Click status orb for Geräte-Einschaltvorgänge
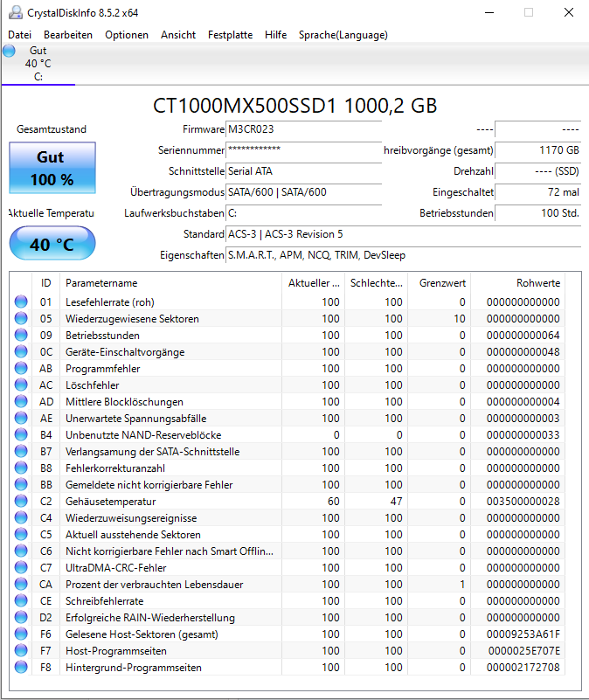 (21, 352)
